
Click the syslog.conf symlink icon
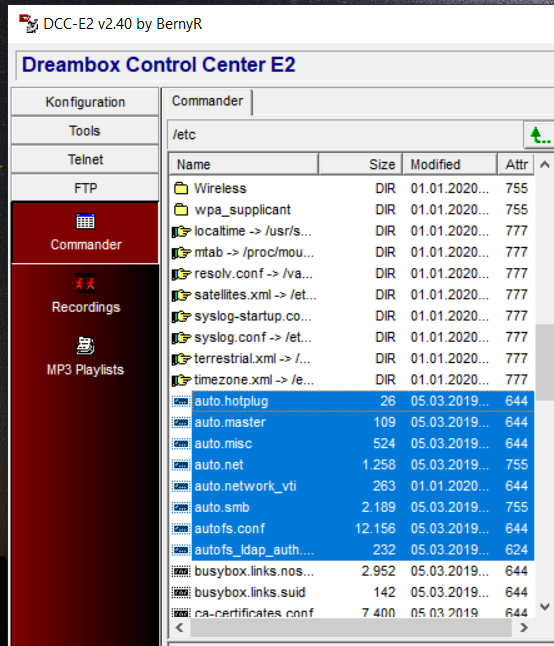pos(181,337)
